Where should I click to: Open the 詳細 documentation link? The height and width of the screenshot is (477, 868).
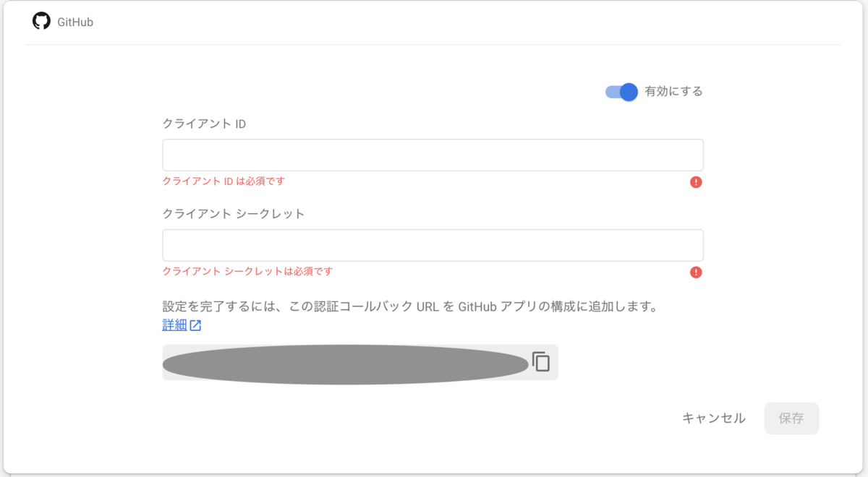174,325
